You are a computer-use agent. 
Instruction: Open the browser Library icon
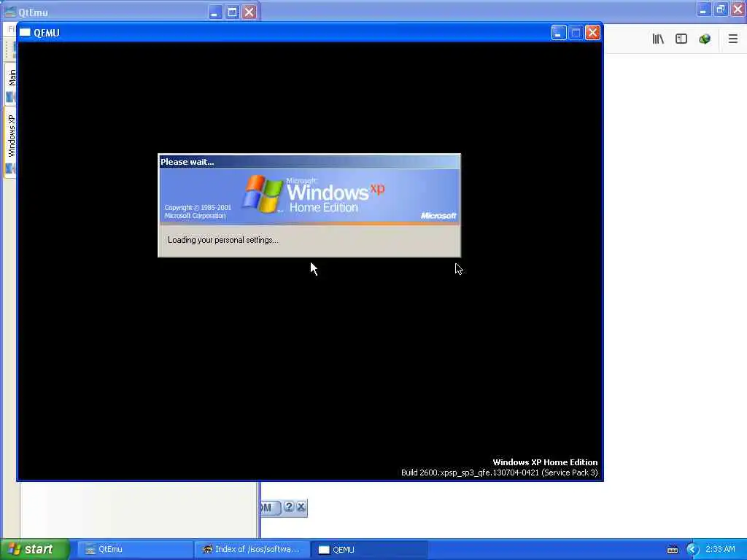pos(658,39)
